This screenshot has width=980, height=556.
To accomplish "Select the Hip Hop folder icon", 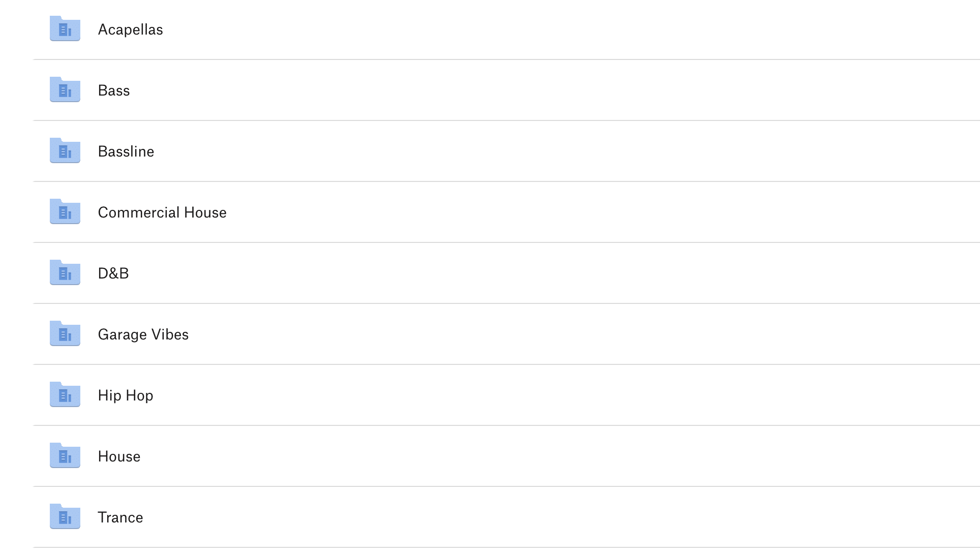I will 65,395.
